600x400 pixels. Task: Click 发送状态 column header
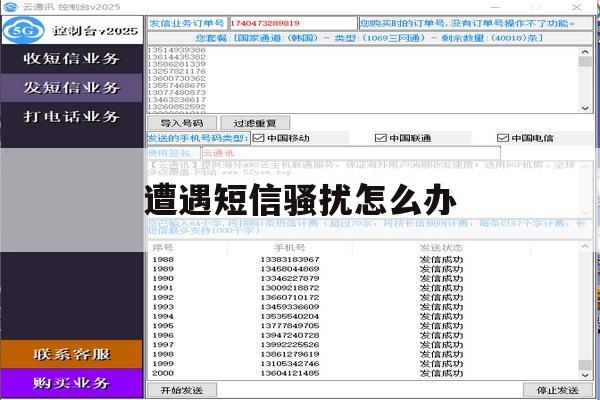pos(441,248)
